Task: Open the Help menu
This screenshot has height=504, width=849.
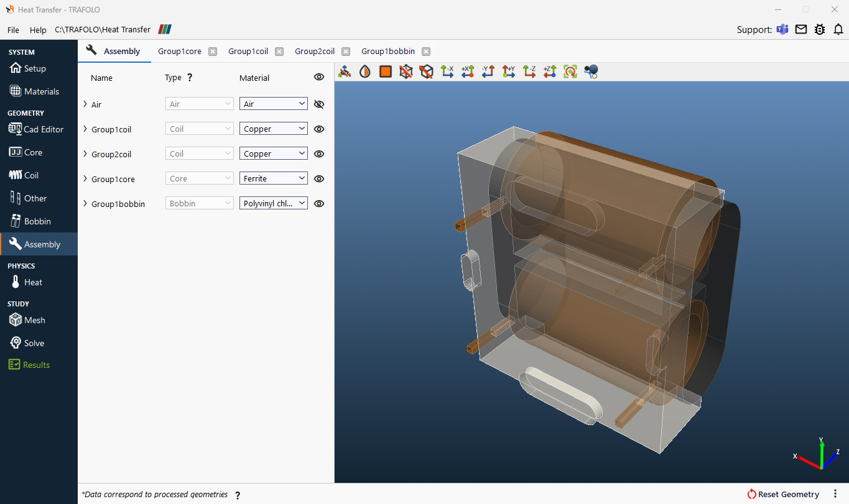Action: [x=38, y=30]
